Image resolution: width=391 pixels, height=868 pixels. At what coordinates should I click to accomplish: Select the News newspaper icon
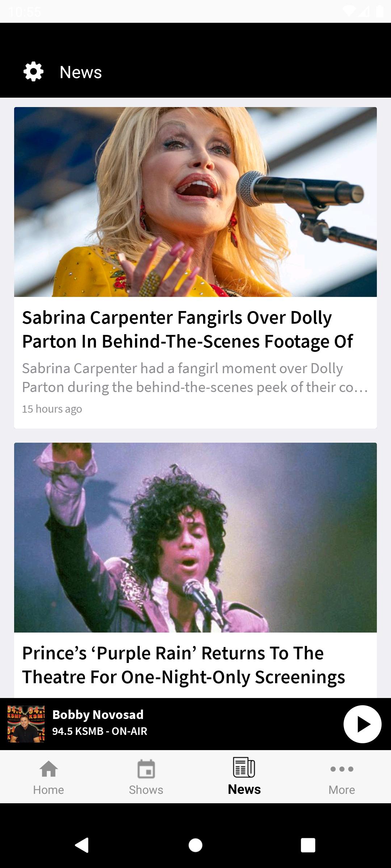(244, 767)
